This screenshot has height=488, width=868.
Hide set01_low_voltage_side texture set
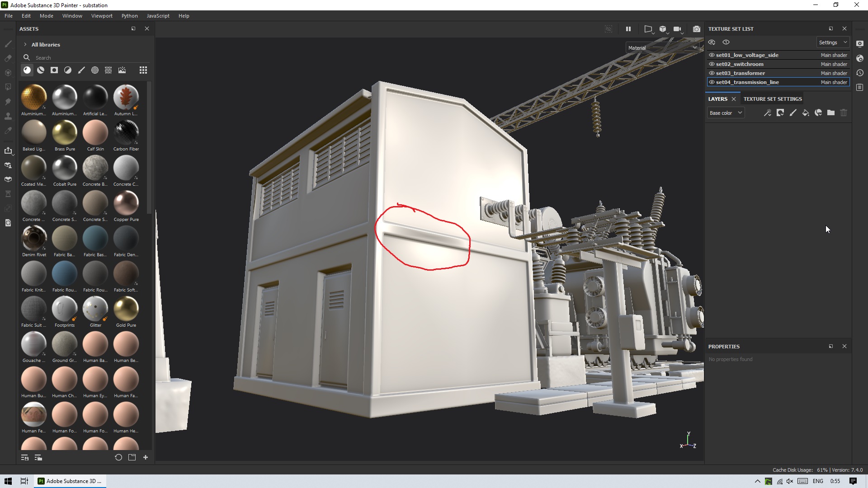tap(712, 55)
